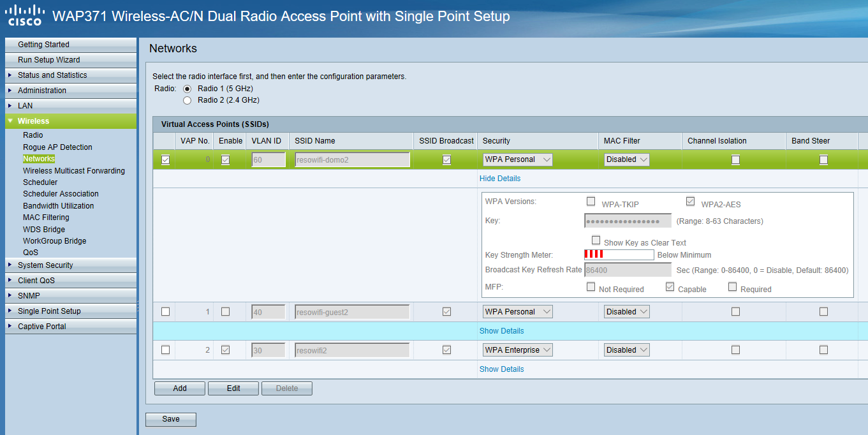This screenshot has height=435, width=868.
Task: Expand the SNMP section
Action: (71, 296)
